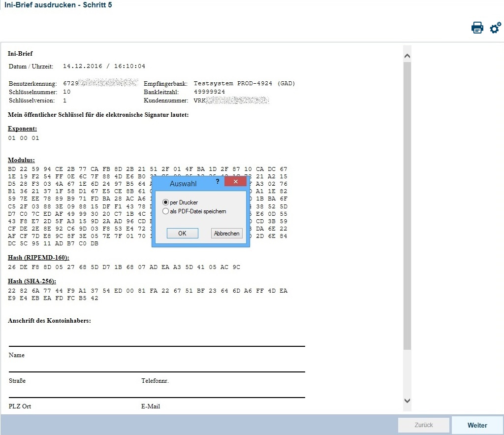
Task: Click the scrollbar up arrow of the letter preview
Action: [x=407, y=56]
